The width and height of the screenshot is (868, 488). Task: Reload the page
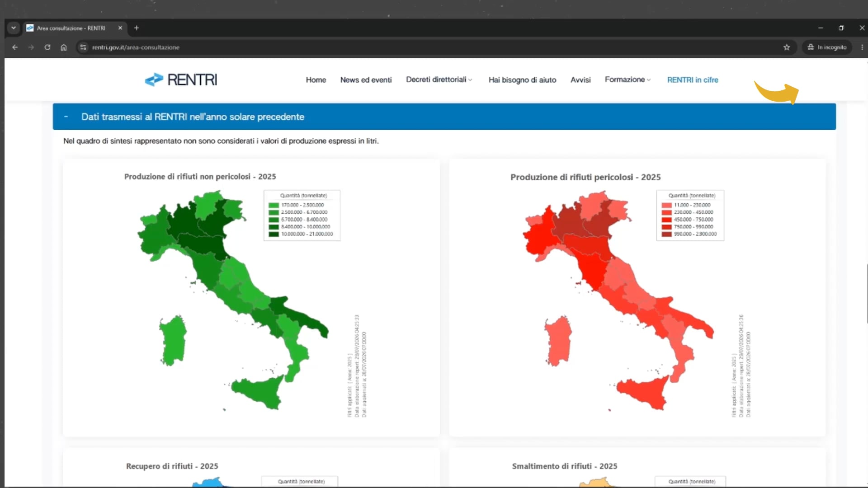[x=47, y=47]
